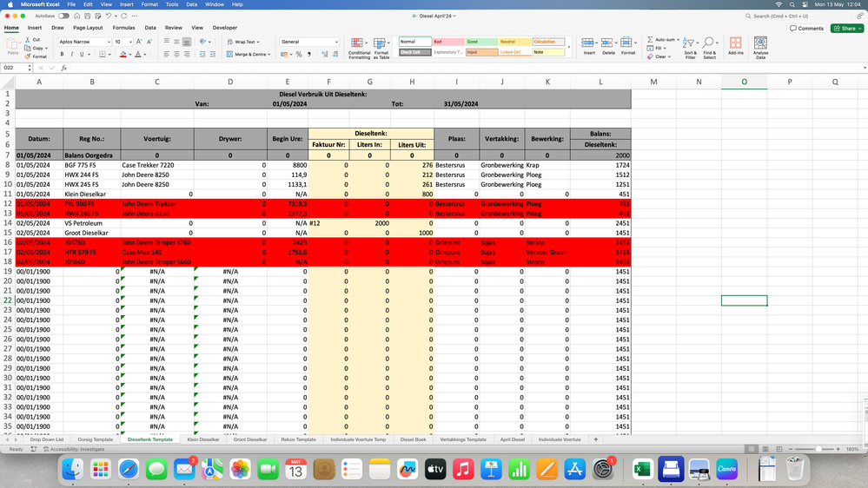The width and height of the screenshot is (868, 488).
Task: Click the Cut scissors icon
Action: (27, 40)
